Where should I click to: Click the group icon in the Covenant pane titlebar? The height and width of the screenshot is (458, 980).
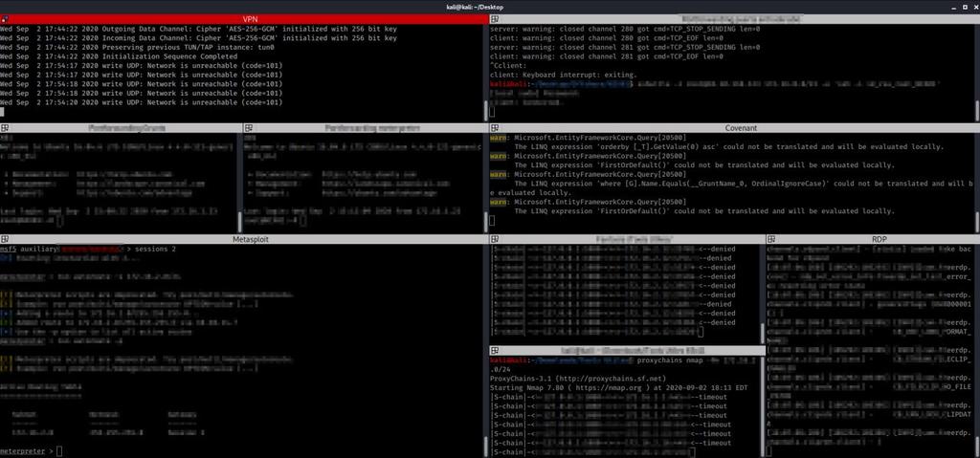[494, 128]
